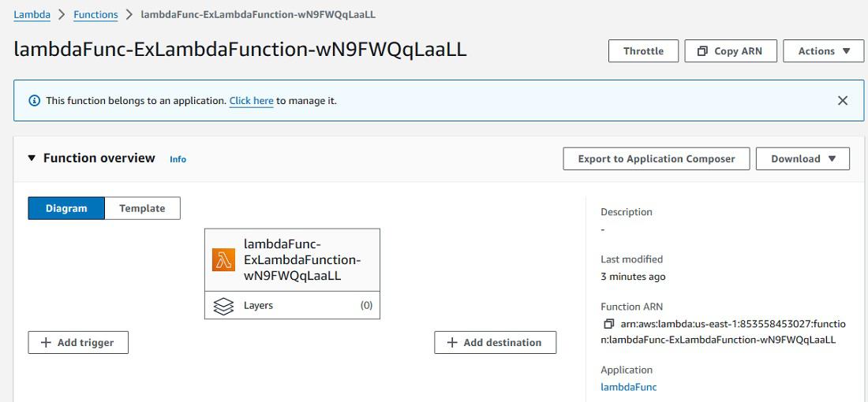The width and height of the screenshot is (868, 402).
Task: Open Info link next to Function overview
Action: click(178, 159)
